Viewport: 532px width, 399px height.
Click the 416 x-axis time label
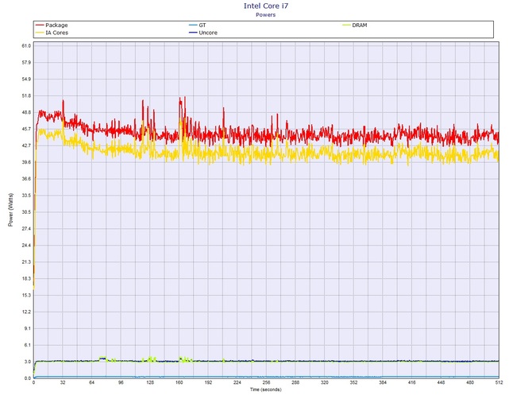tap(411, 382)
